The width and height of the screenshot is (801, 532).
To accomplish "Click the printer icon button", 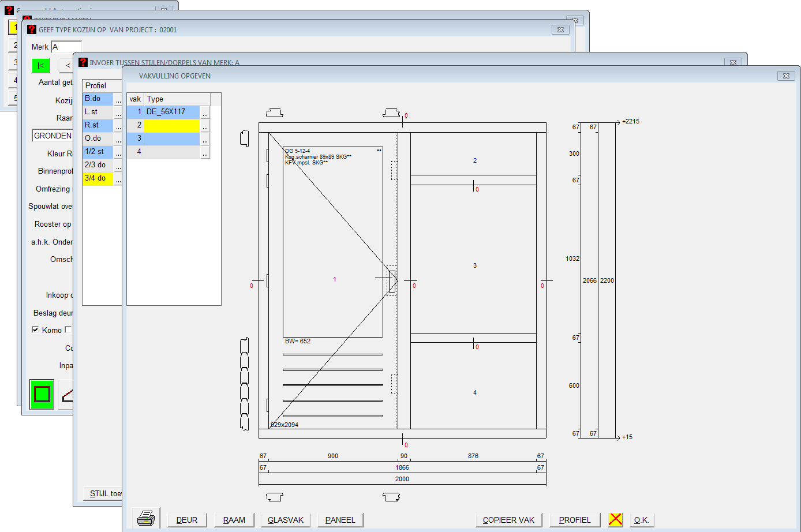I will [146, 518].
